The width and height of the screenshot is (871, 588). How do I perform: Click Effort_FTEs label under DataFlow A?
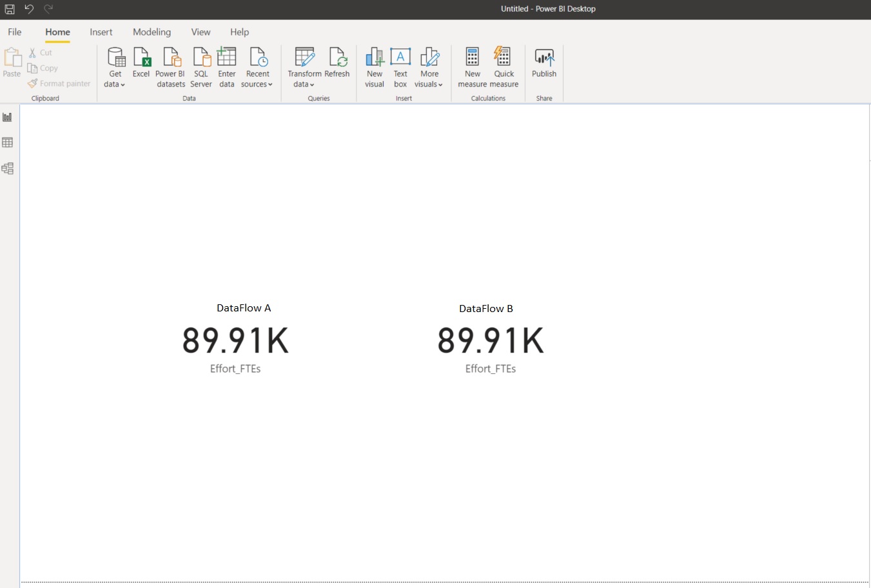tap(235, 369)
